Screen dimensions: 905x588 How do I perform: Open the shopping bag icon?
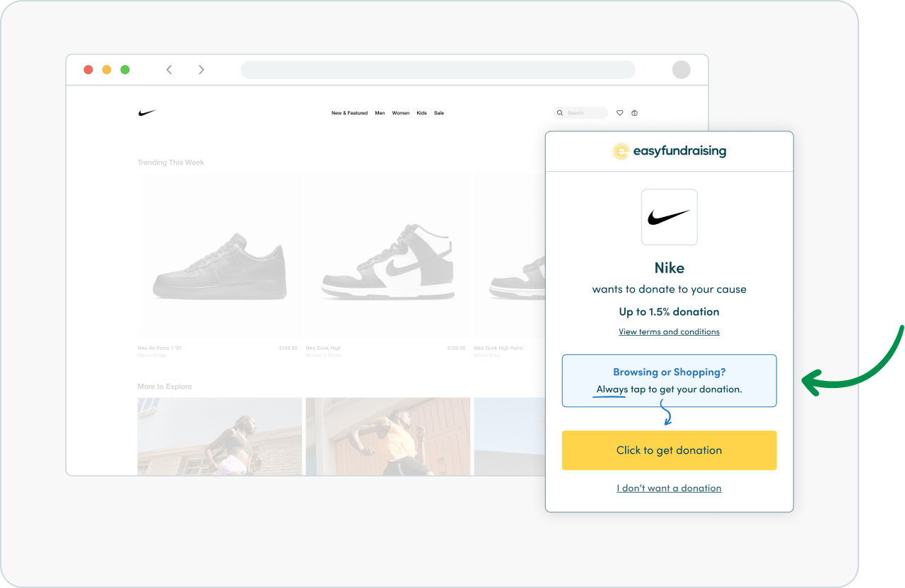[x=634, y=113]
